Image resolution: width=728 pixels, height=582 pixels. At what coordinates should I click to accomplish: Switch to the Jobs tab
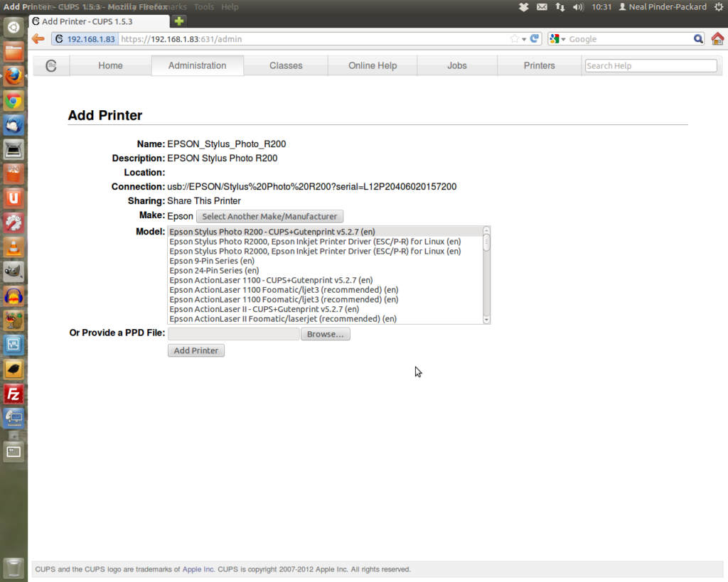coord(457,65)
